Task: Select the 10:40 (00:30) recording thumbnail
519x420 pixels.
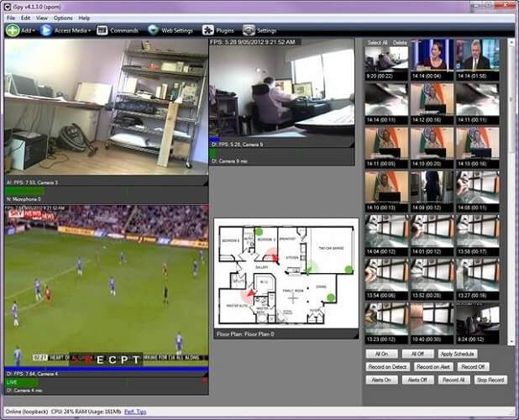Action: (x=432, y=323)
